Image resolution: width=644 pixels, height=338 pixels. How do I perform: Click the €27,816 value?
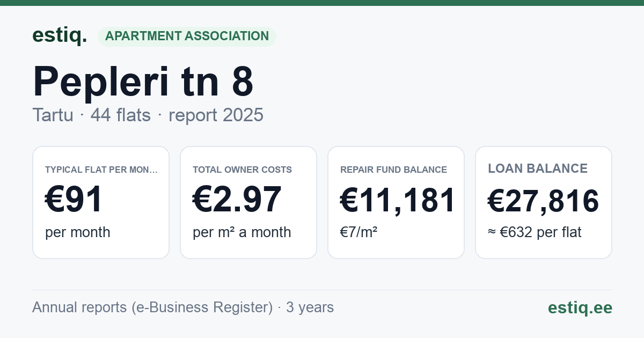(x=543, y=201)
